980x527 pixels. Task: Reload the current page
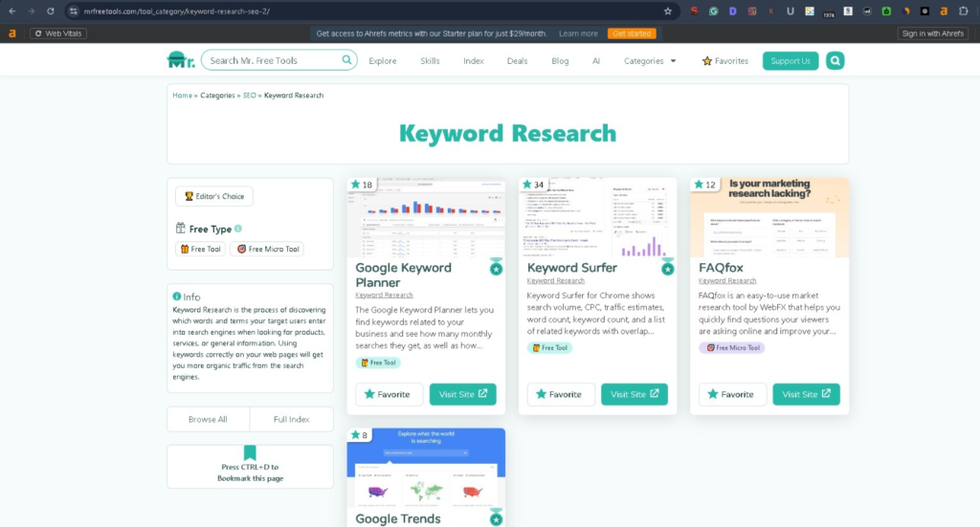click(51, 11)
